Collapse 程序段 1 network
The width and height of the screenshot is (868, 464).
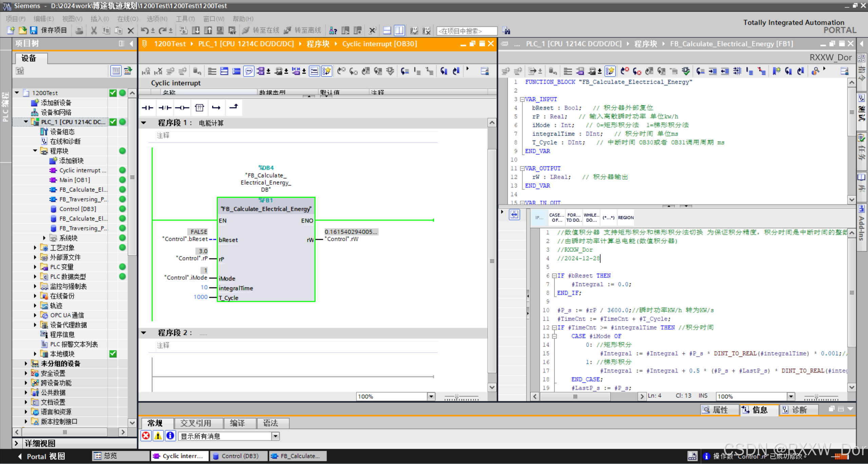[144, 123]
